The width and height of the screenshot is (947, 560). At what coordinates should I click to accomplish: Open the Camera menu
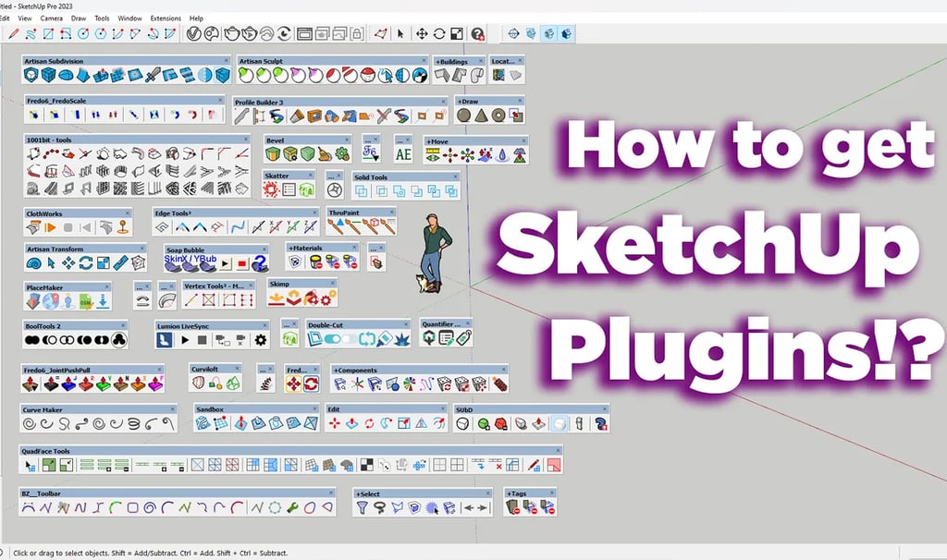point(52,18)
